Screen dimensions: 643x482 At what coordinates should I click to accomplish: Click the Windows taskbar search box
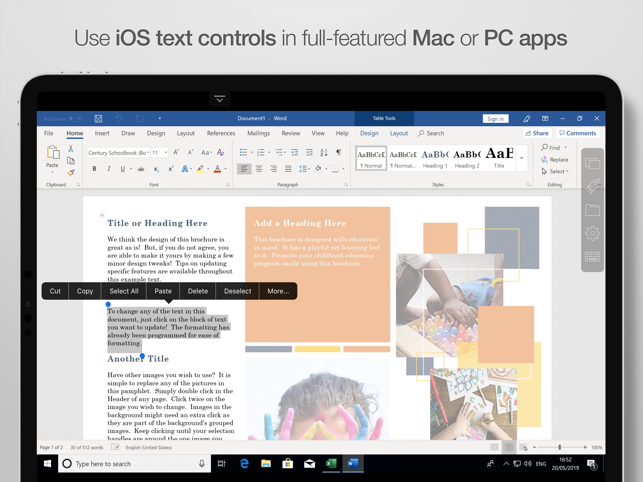pyautogui.click(x=134, y=464)
